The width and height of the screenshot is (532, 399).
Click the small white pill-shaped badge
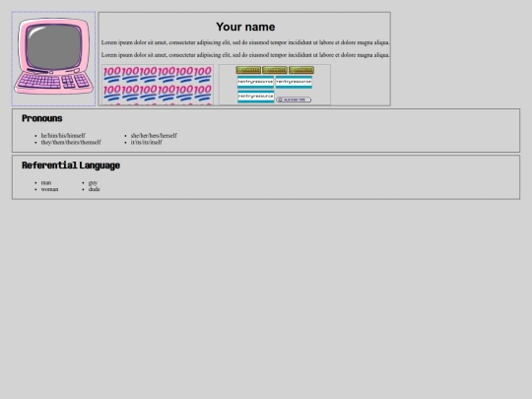294,100
